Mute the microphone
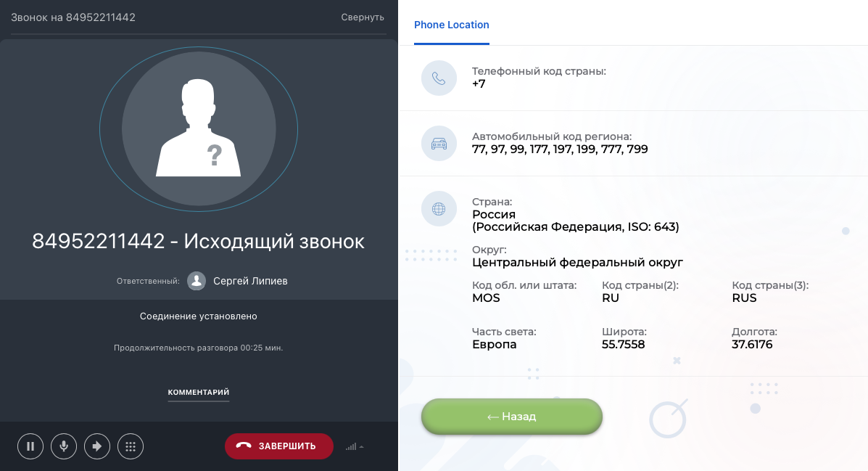The image size is (868, 471). pyautogui.click(x=64, y=446)
